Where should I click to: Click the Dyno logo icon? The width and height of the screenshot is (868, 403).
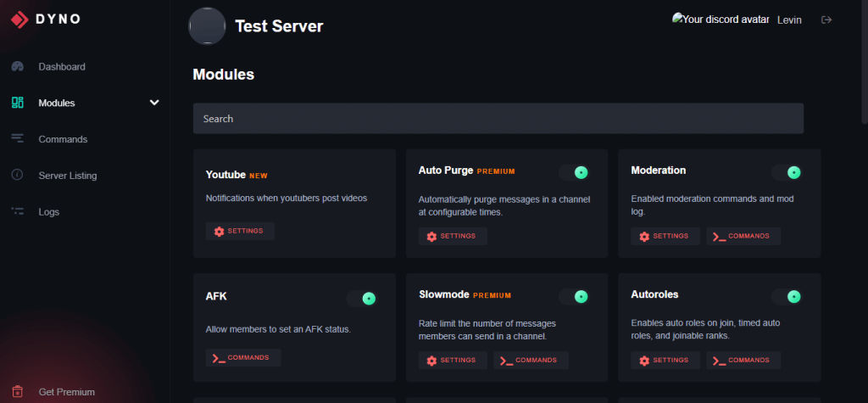pos(19,19)
